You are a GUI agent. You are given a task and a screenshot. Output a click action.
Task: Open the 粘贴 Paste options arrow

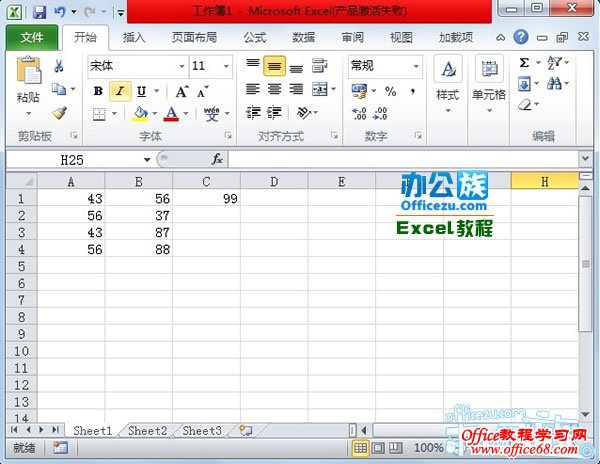pos(28,113)
